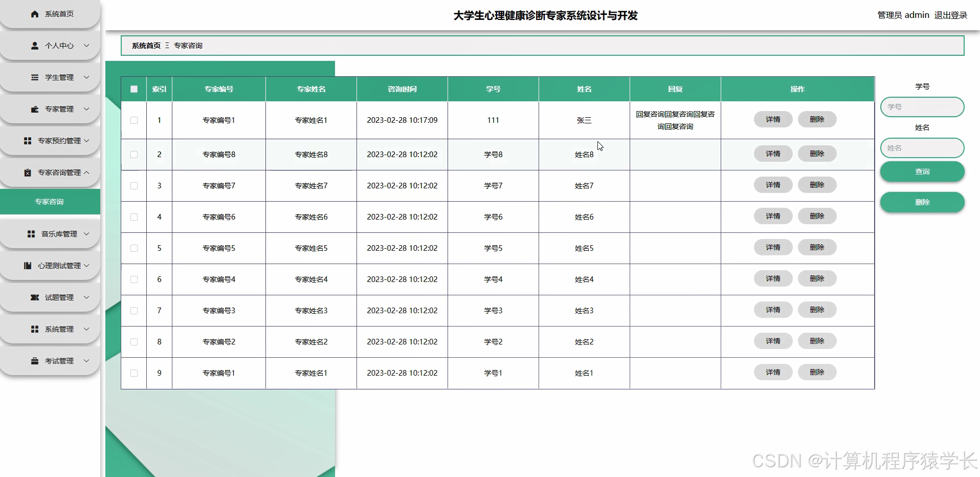Click the green 删除 button under 查询

tap(922, 202)
